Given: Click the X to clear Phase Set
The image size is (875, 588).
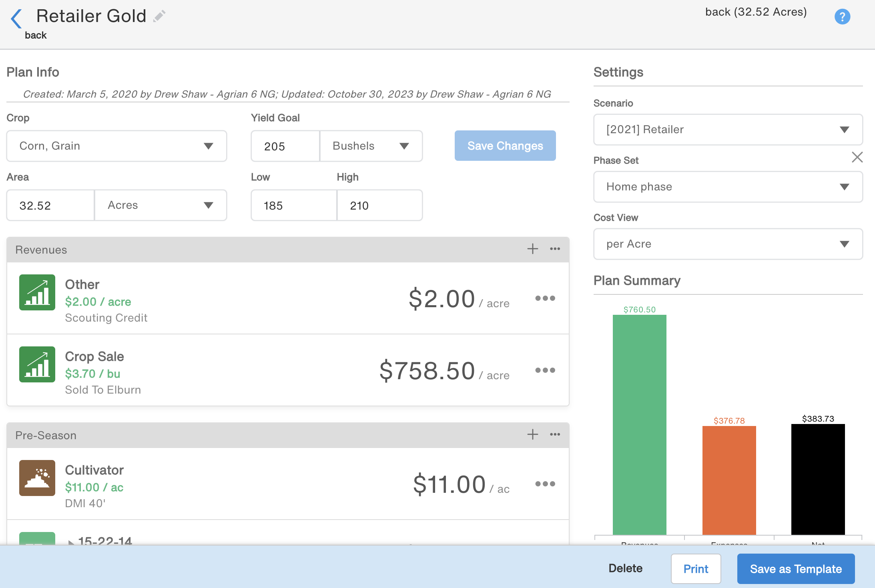Looking at the screenshot, I should [x=857, y=157].
